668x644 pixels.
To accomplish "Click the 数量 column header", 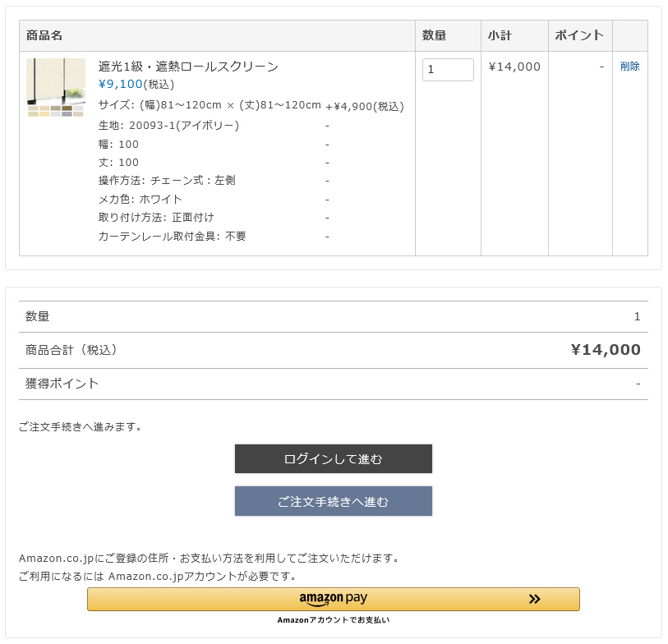I will click(x=434, y=35).
